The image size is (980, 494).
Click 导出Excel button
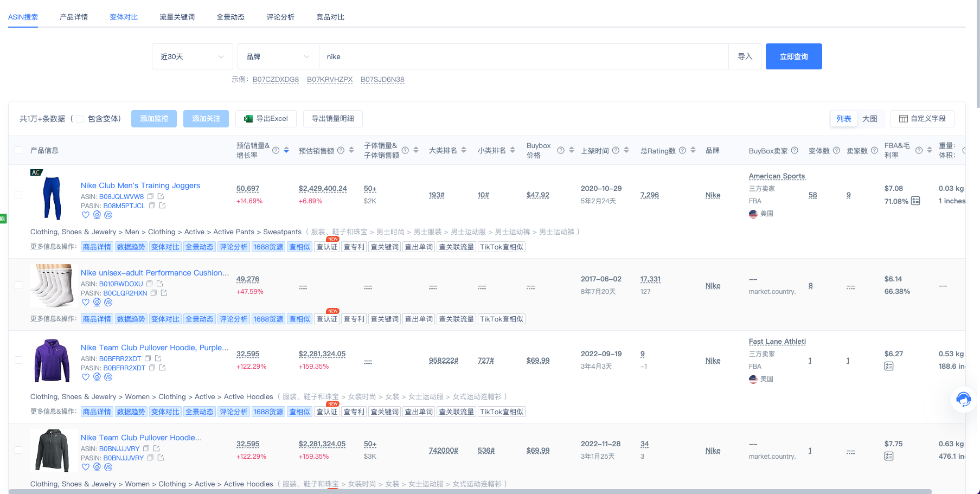tap(266, 119)
